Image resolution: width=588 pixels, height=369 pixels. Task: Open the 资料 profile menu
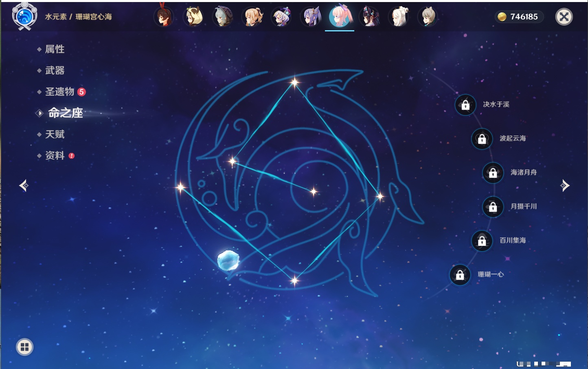[x=55, y=155]
